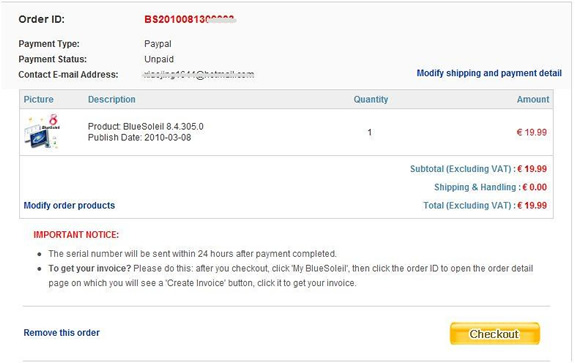Click the Paypal payment type value
This screenshot has width=575, height=363.
click(x=158, y=44)
